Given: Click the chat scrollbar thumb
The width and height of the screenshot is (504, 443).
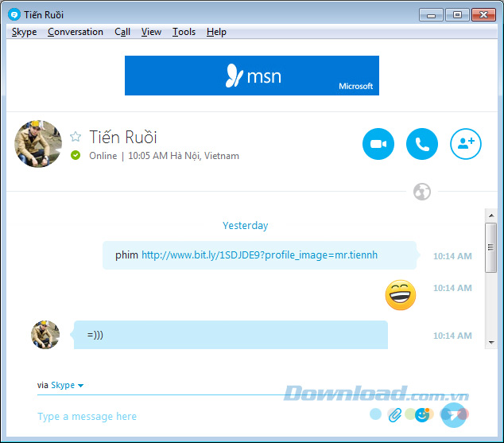Looking at the screenshot, I should coord(490,247).
